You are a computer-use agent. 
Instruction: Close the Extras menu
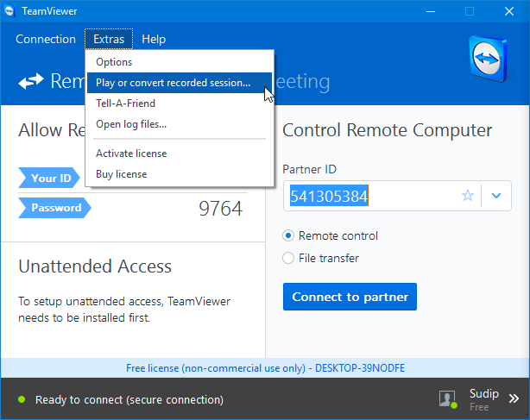pos(109,39)
